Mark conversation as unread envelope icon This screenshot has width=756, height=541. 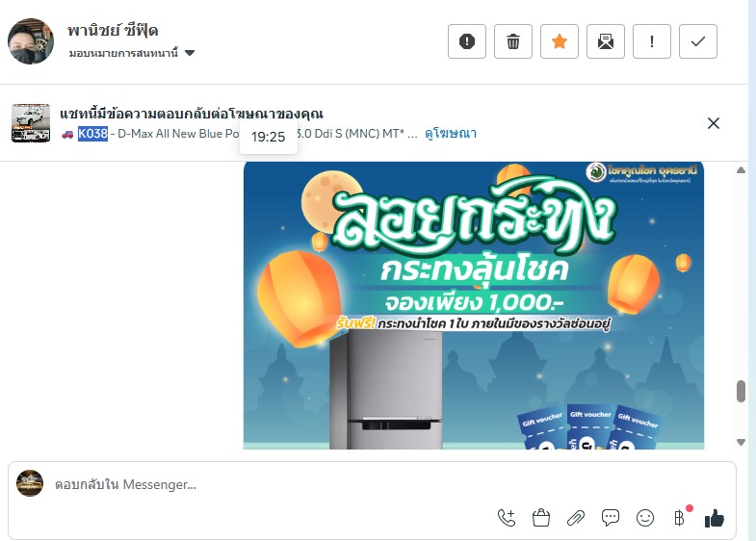click(x=606, y=41)
